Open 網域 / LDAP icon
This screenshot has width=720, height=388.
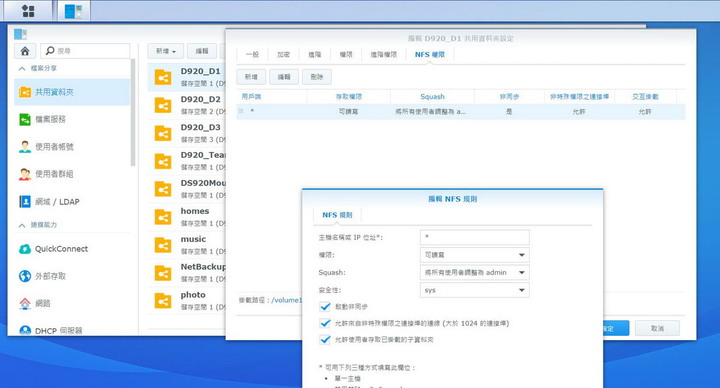coord(25,202)
